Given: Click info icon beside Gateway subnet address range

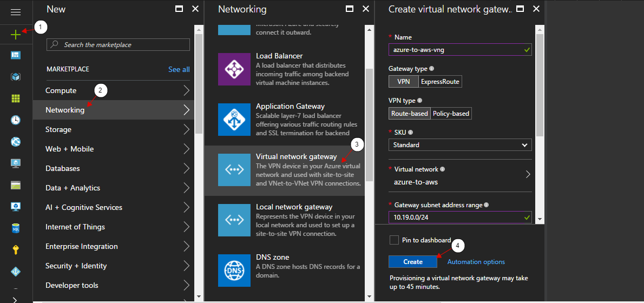Looking at the screenshot, I should coord(487,205).
